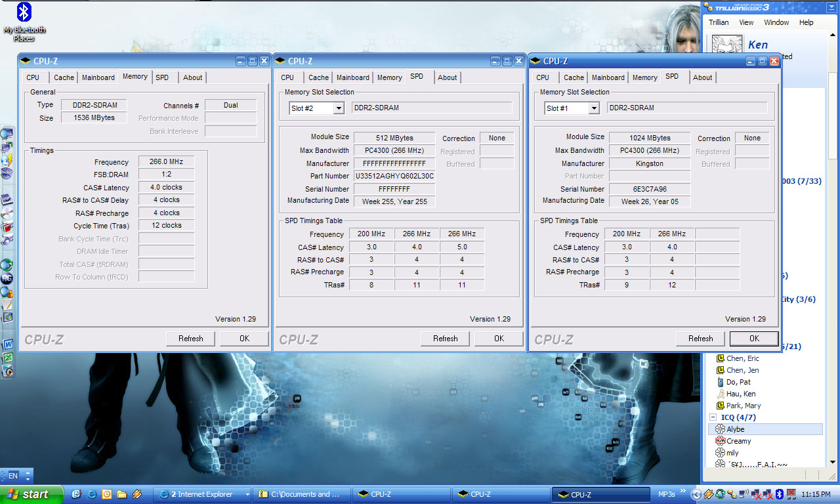Open Mainboard tab in left CPU-Z window
The width and height of the screenshot is (840, 504).
pyautogui.click(x=98, y=77)
